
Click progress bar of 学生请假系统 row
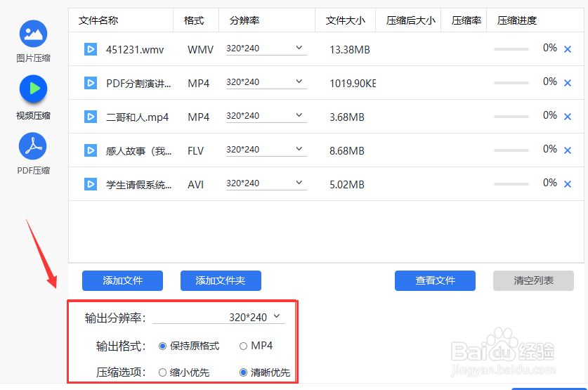[x=511, y=184]
